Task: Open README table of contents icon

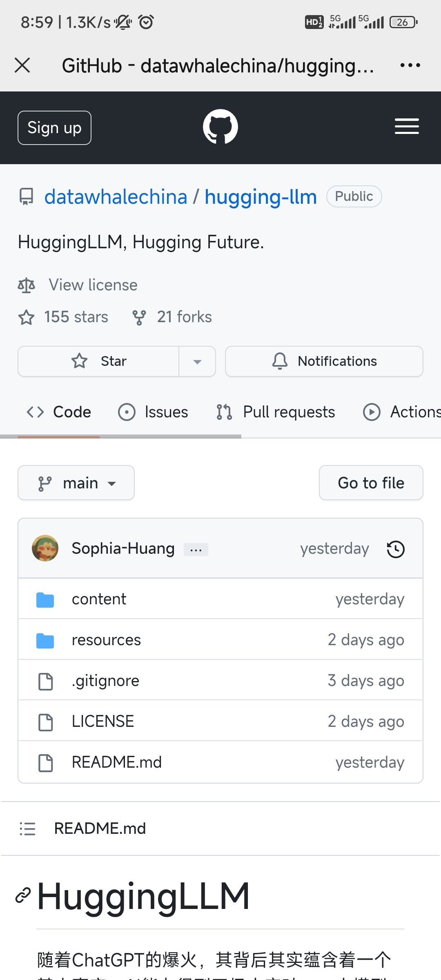Action: click(27, 829)
